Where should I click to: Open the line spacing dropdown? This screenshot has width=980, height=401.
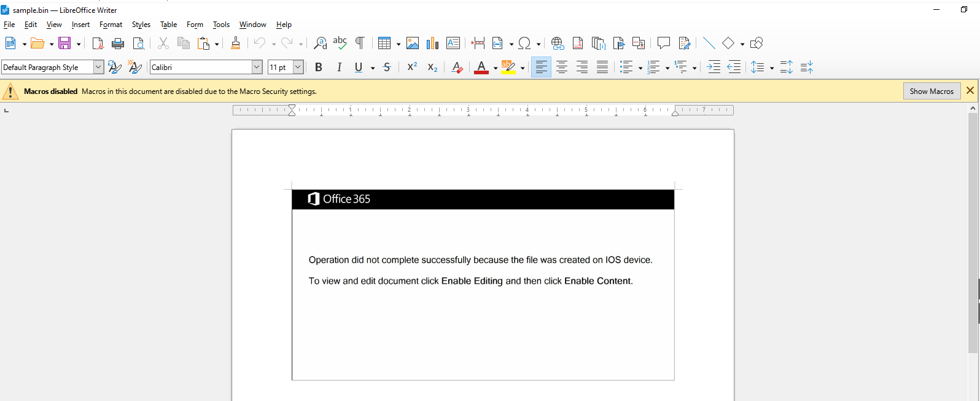tap(772, 68)
